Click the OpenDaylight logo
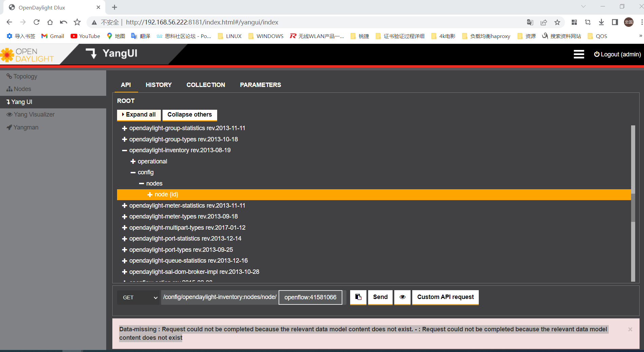Image resolution: width=644 pixels, height=352 pixels. [x=27, y=55]
